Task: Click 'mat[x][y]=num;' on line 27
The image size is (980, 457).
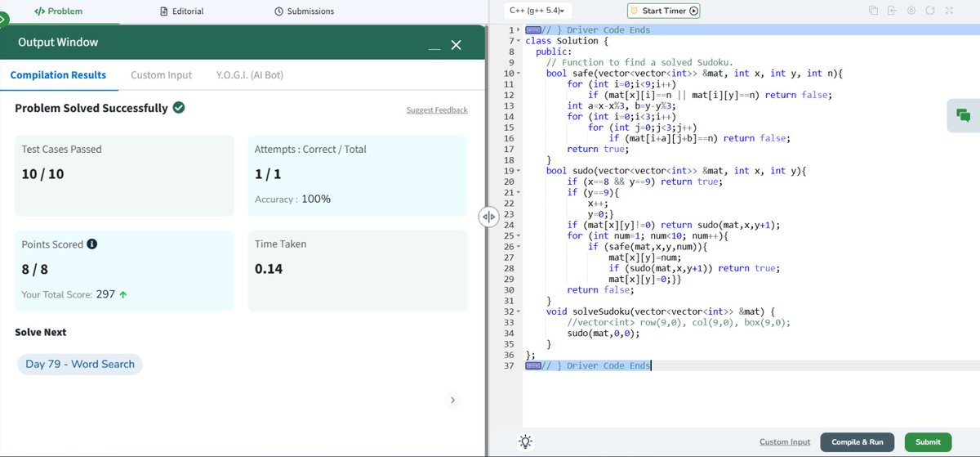Action: click(645, 257)
